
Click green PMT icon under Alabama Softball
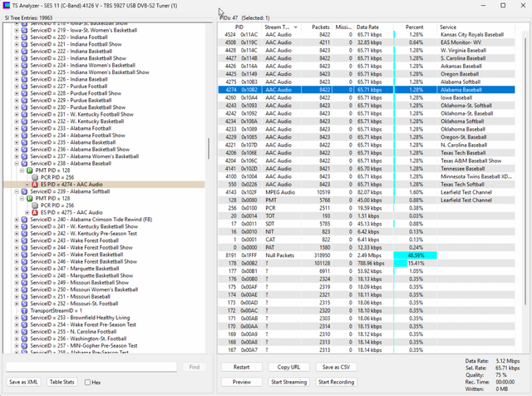pyautogui.click(x=30, y=198)
